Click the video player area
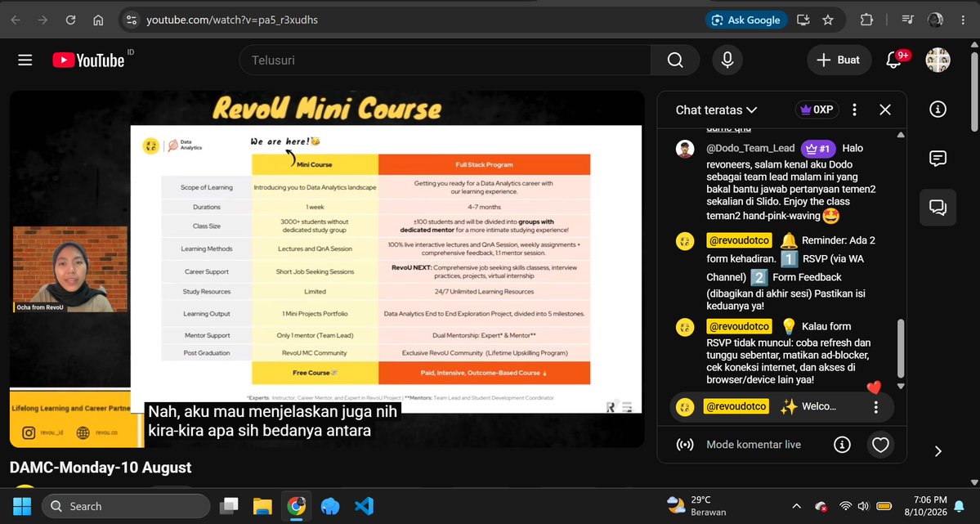Image resolution: width=980 pixels, height=524 pixels. (327, 269)
